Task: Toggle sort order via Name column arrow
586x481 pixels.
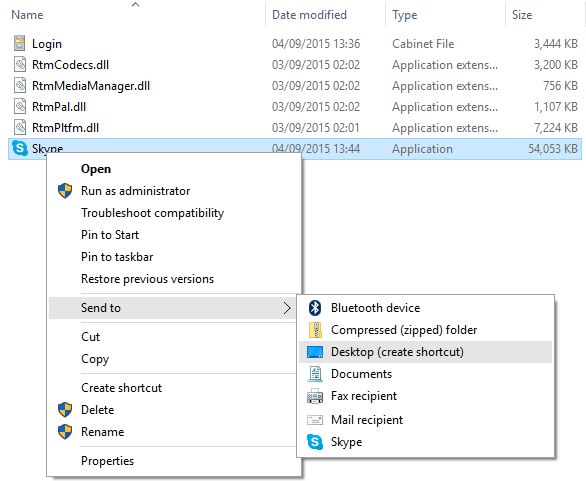Action: tap(136, 4)
